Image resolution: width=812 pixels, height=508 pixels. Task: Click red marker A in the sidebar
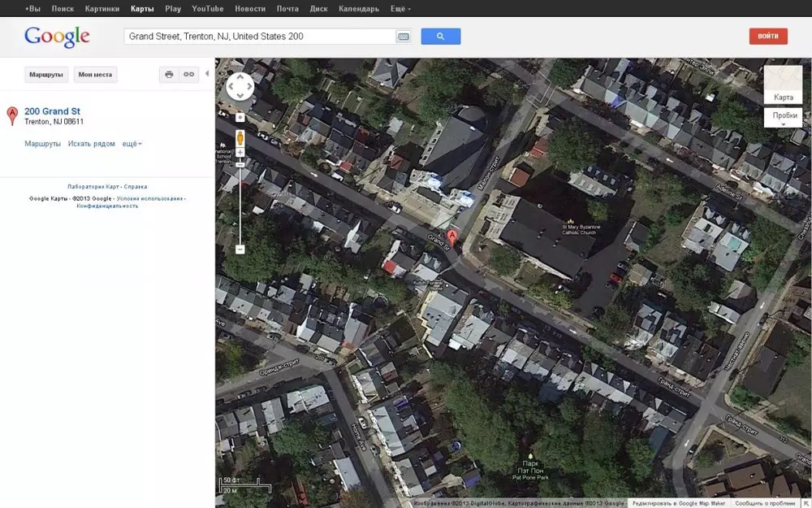[x=12, y=115]
